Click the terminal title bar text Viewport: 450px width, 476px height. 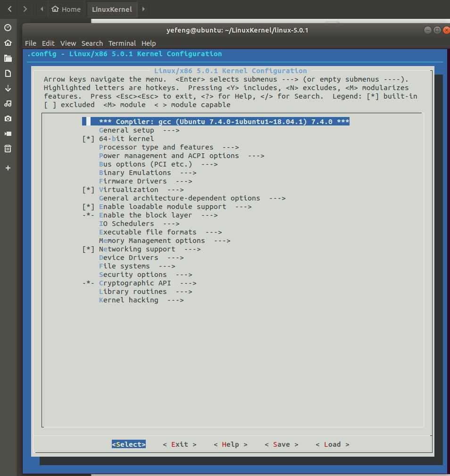tap(237, 30)
